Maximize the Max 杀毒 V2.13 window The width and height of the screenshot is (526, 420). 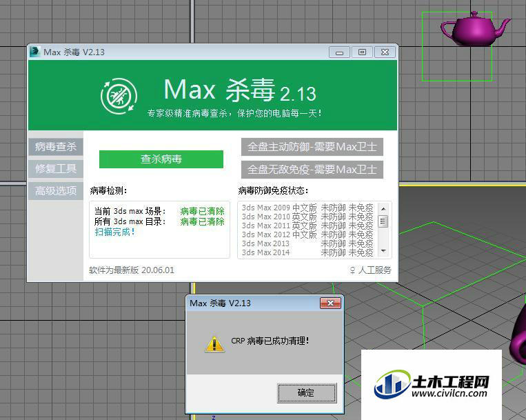pyautogui.click(x=362, y=52)
